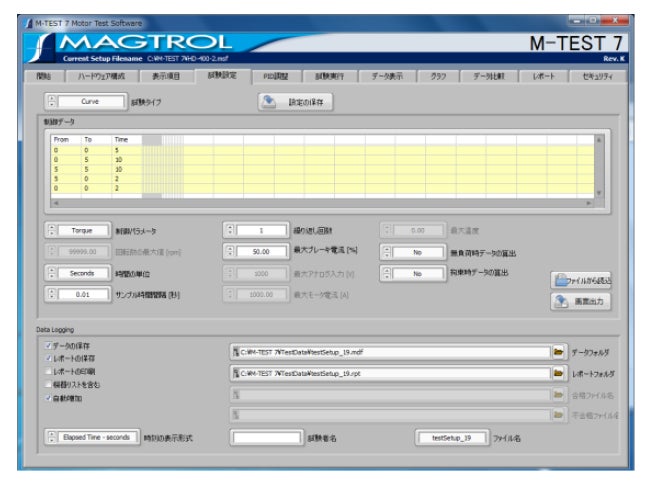Image resolution: width=657 pixels, height=488 pixels.
Task: Select the 試験設定 tab
Action: coord(222,76)
